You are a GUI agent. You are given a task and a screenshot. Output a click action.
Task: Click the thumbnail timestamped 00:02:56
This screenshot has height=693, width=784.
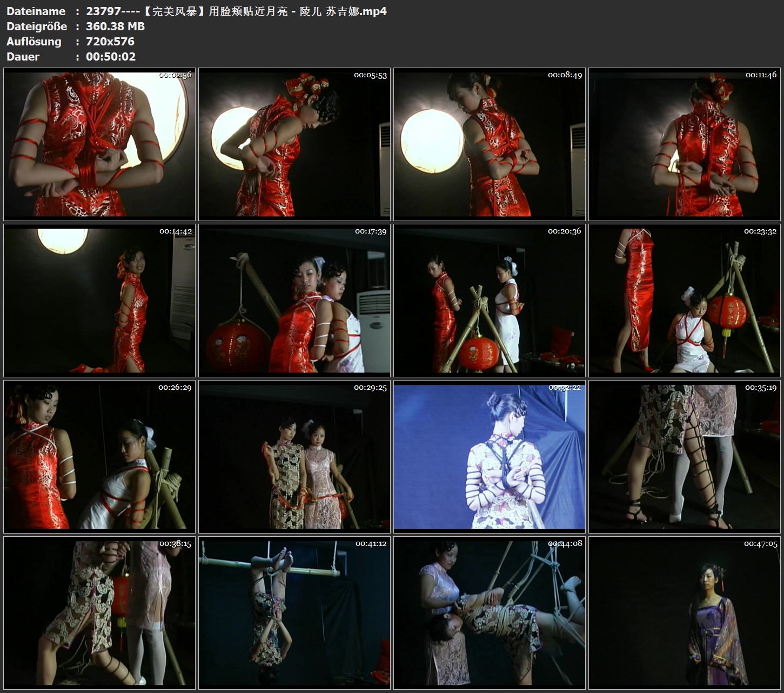point(99,144)
